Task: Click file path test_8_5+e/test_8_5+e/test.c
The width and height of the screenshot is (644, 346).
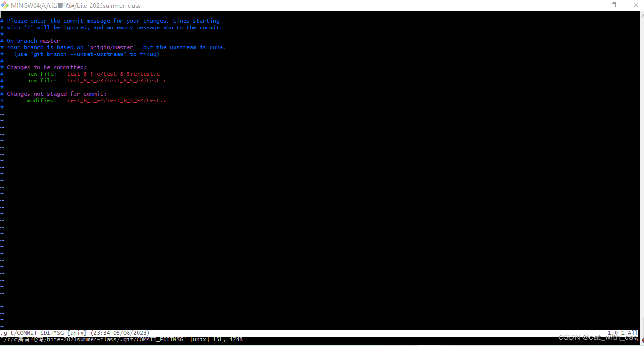Action: click(113, 74)
